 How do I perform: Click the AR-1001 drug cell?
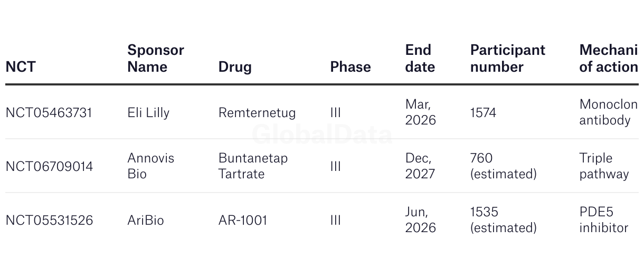243,221
